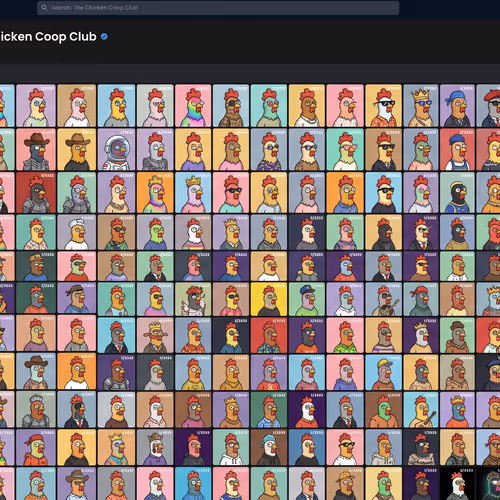Select black armored chicken on red background
500x500 pixels.
pyautogui.click(x=36, y=192)
